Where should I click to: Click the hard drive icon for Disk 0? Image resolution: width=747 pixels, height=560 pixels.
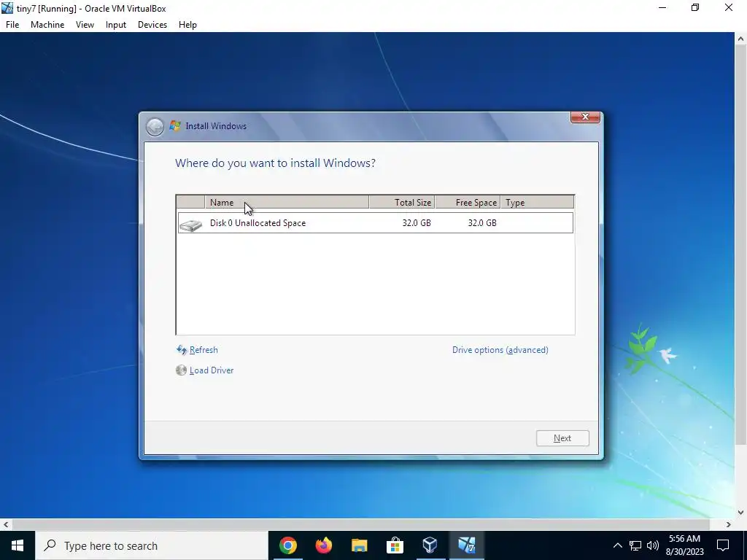click(x=191, y=225)
